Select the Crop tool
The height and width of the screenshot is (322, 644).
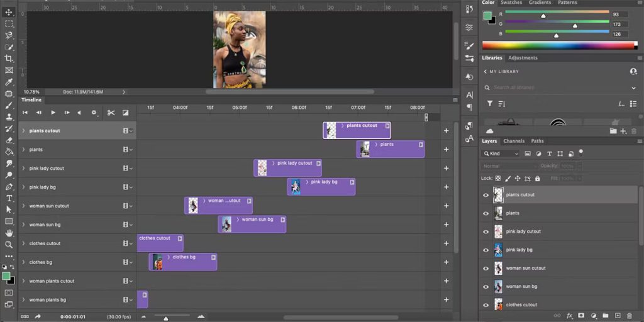pos(9,58)
